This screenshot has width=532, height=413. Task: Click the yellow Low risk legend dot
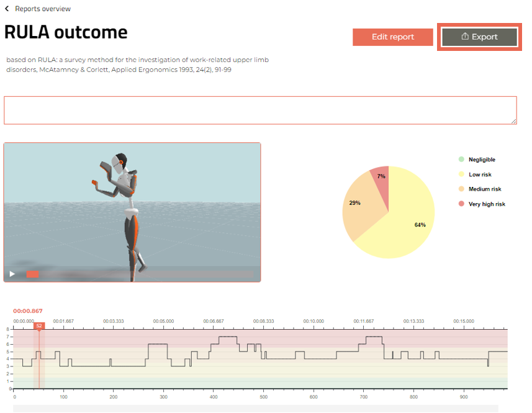[x=460, y=174]
